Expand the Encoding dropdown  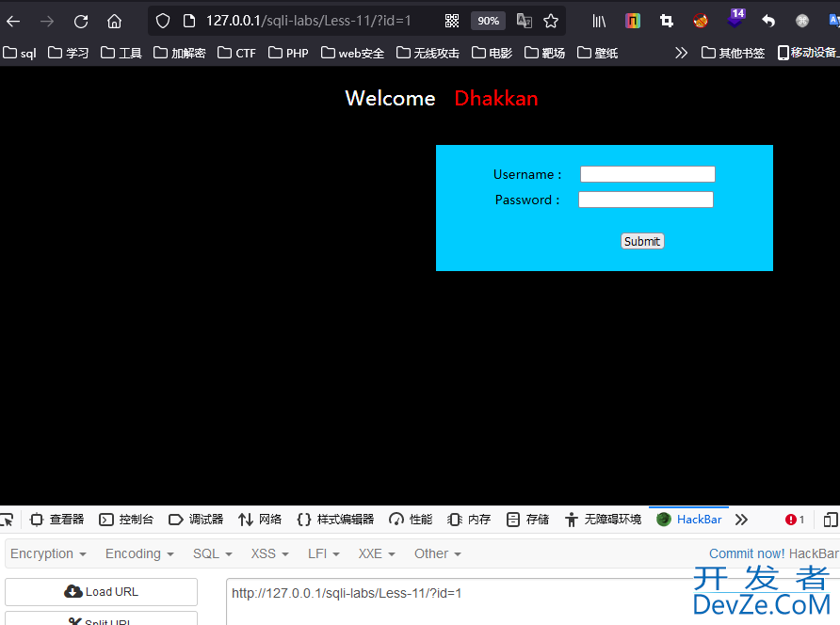pos(139,553)
